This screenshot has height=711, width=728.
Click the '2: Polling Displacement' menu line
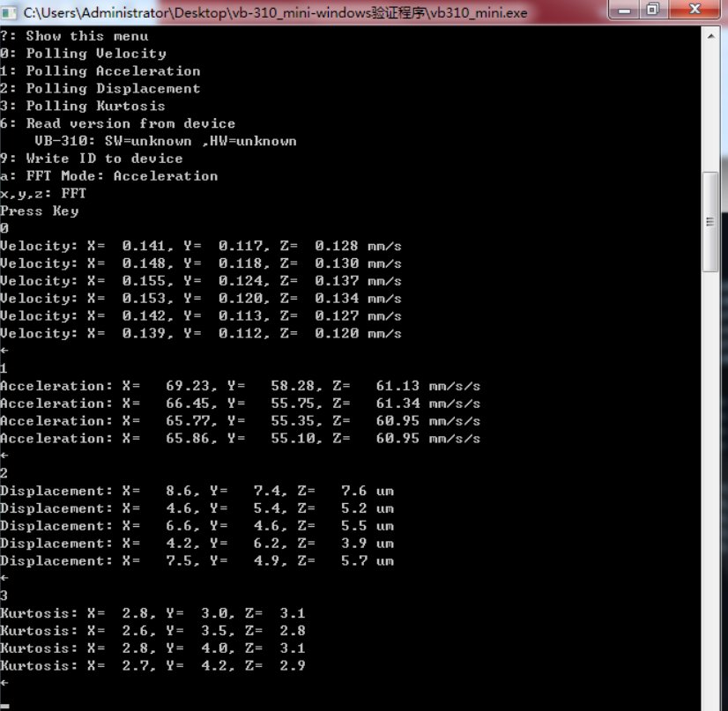pos(100,89)
